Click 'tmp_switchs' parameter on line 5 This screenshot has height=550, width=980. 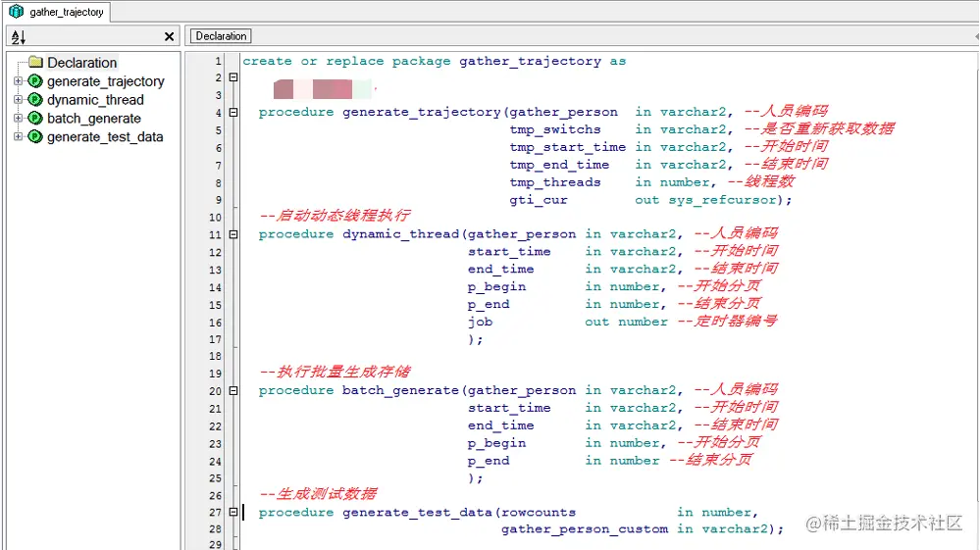(555, 129)
